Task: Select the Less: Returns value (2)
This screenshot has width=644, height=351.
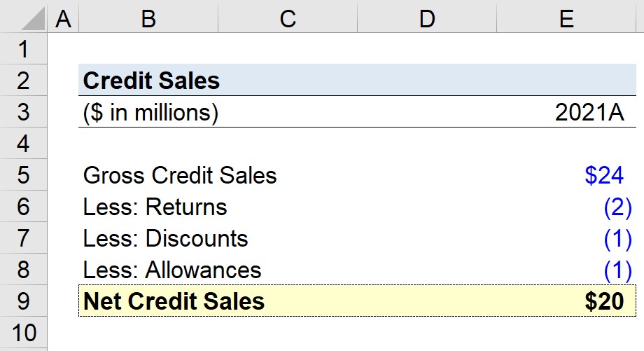Action: point(617,207)
